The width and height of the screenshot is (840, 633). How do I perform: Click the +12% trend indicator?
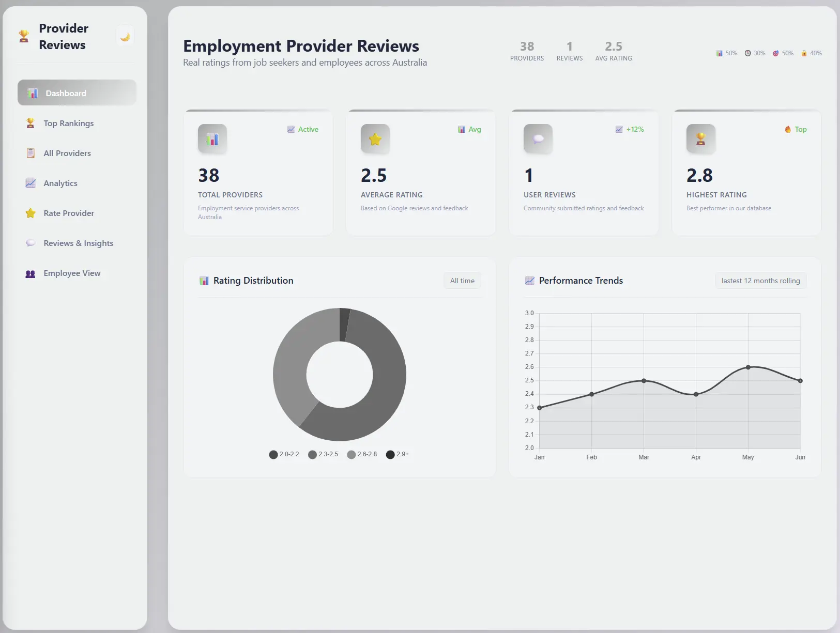(x=630, y=129)
